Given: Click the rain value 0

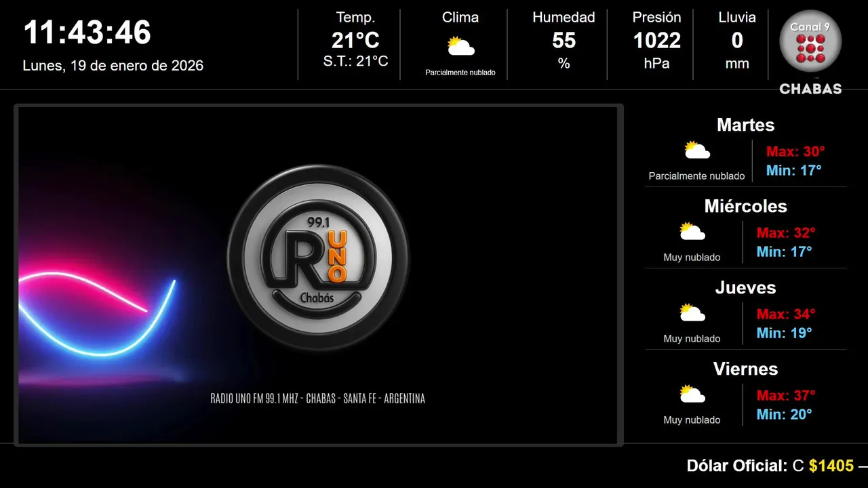Looking at the screenshot, I should 737,41.
